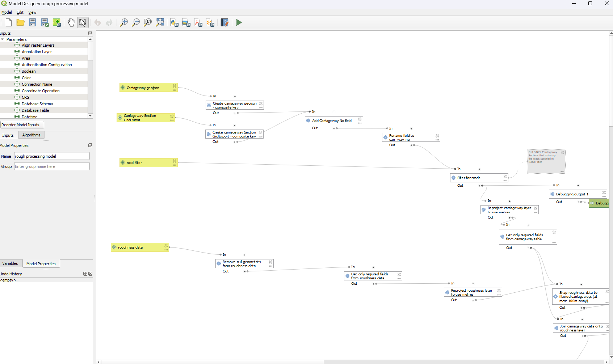Click the Save Model As icon
The height and width of the screenshot is (364, 613).
(45, 22)
